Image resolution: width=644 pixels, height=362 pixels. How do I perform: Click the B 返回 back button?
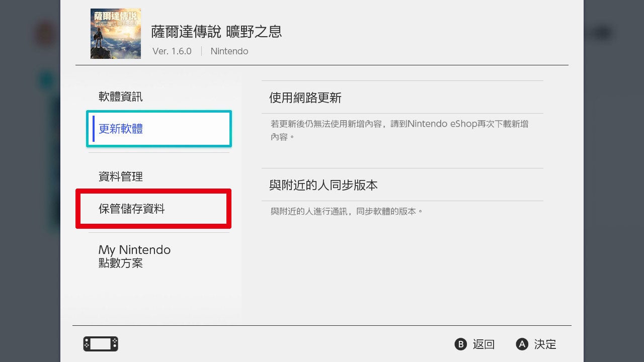475,344
